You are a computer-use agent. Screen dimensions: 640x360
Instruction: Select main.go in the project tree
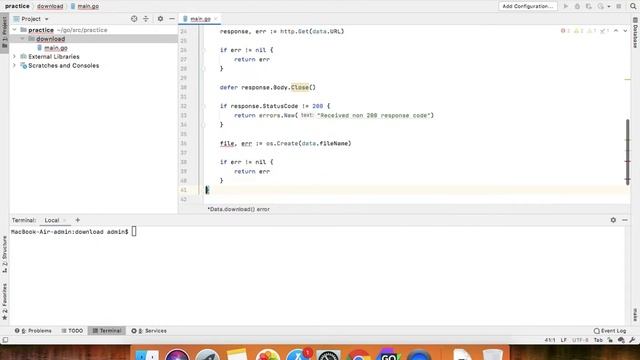pos(56,48)
